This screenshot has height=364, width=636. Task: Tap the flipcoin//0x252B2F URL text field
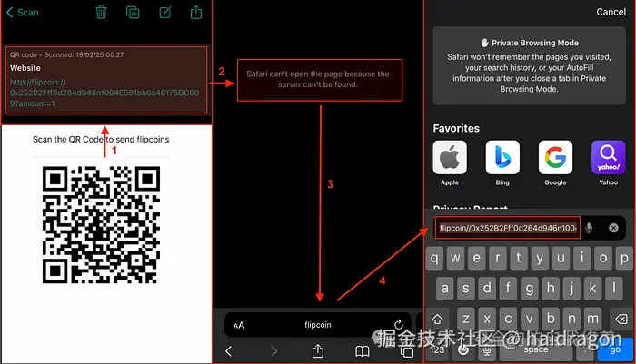click(507, 228)
